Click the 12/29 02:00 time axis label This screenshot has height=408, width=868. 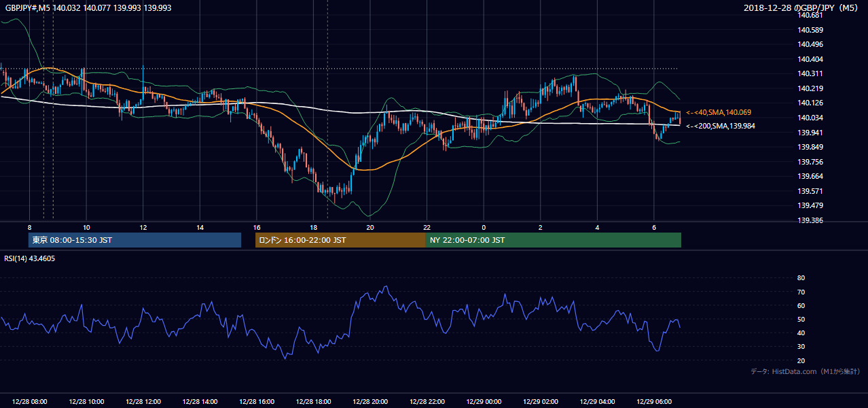point(541,402)
